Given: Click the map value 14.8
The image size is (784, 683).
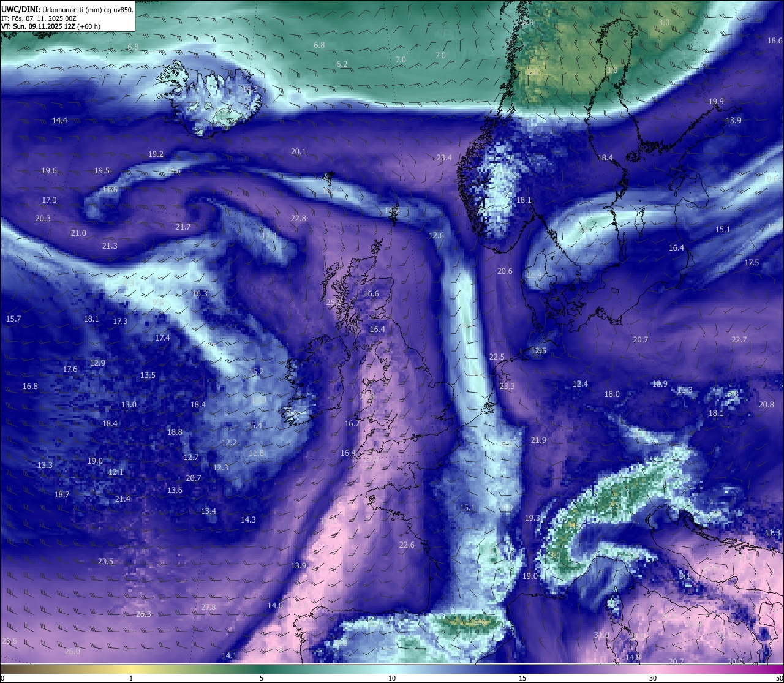Looking at the screenshot, I should click(x=633, y=658).
